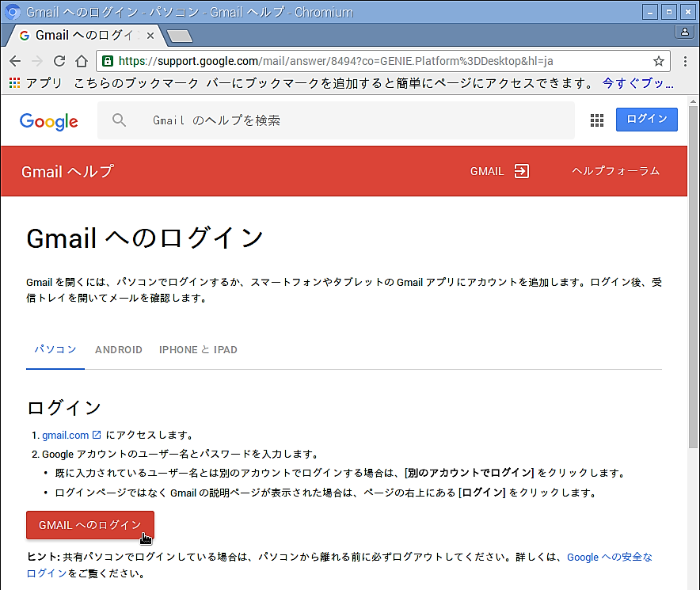Minimize the Chromium window
The height and width of the screenshot is (590, 700).
click(650, 12)
